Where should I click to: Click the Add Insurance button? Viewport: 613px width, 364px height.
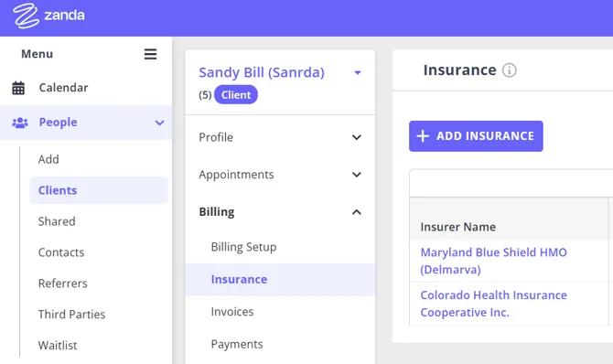[476, 136]
